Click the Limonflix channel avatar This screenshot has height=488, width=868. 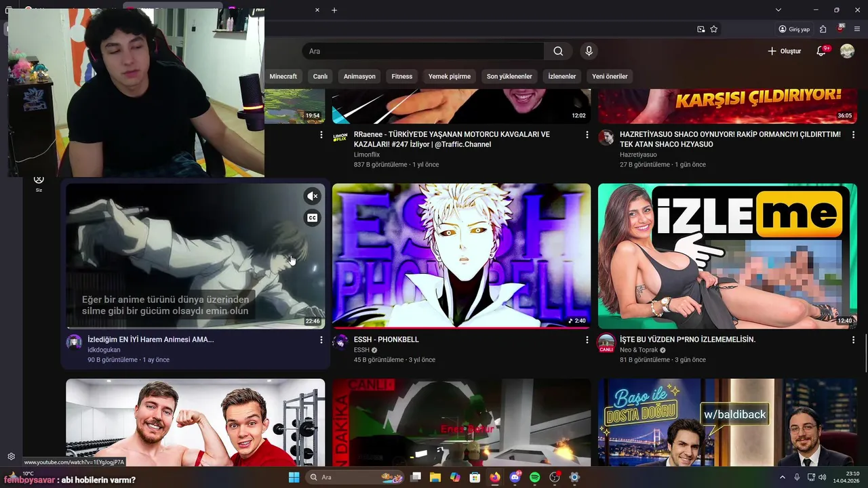(340, 138)
